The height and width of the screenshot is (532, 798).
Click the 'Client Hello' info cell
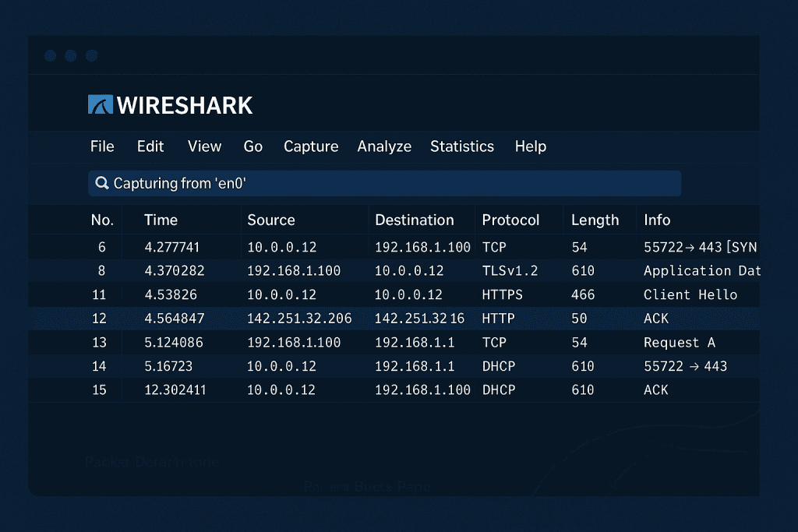pos(690,294)
